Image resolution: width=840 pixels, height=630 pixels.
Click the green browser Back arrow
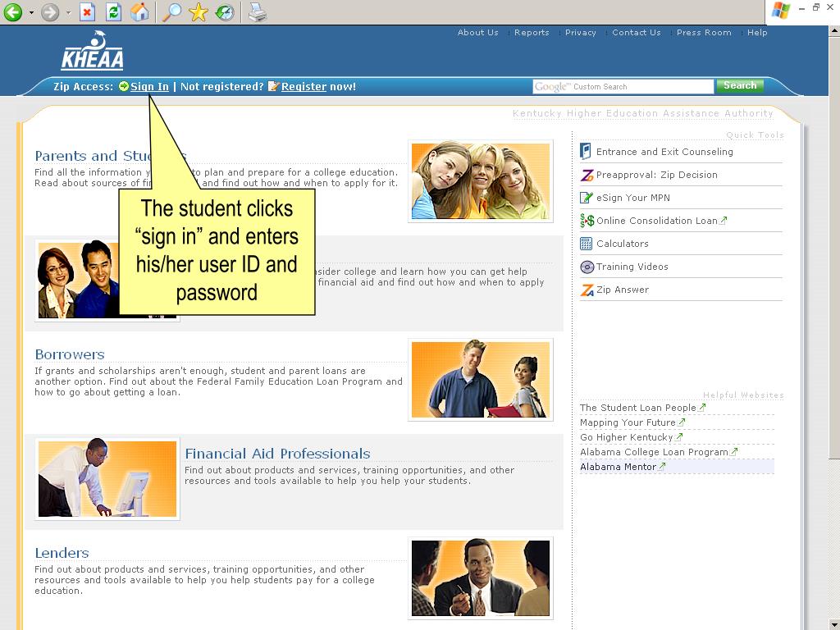12,12
